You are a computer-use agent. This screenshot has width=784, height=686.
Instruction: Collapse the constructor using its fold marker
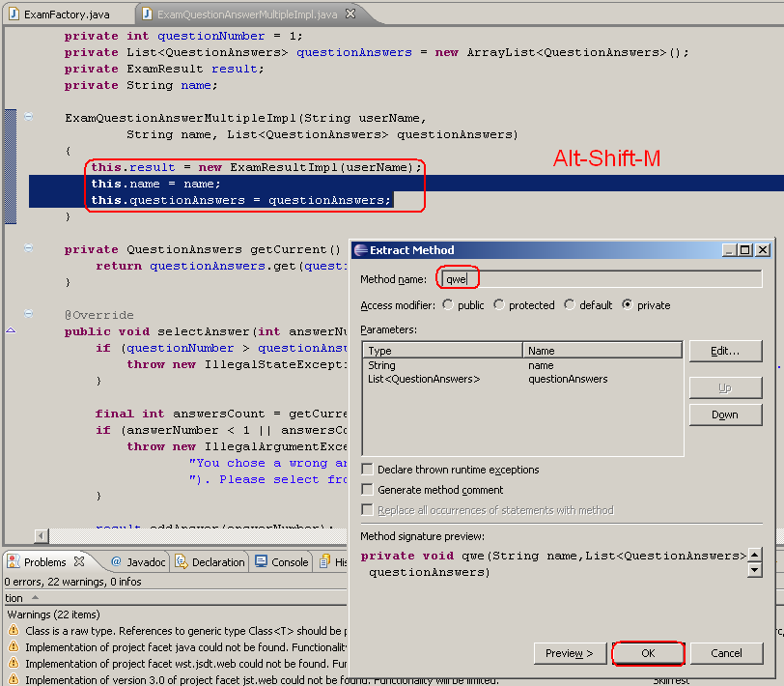tap(30, 116)
